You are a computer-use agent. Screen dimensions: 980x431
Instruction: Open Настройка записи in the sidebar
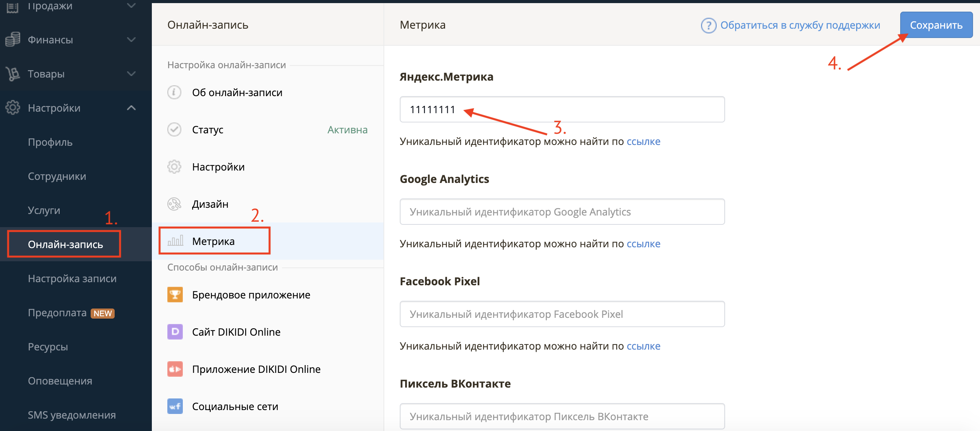tap(72, 279)
